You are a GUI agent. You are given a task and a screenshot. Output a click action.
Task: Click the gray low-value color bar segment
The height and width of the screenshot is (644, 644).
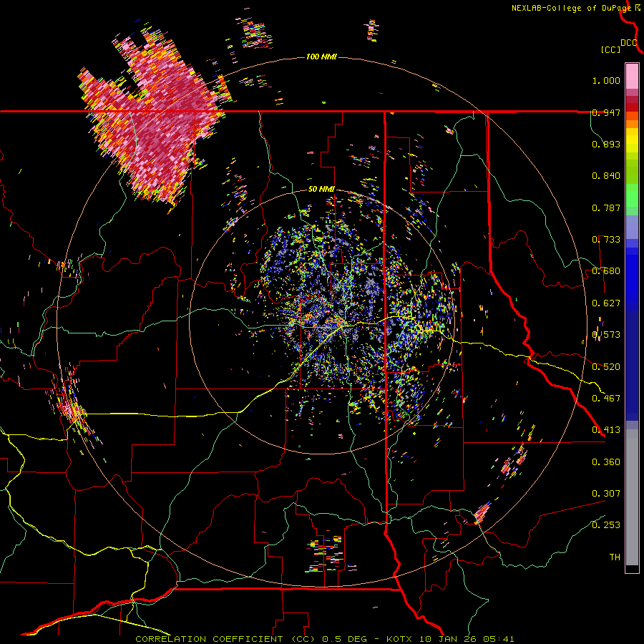[632, 497]
